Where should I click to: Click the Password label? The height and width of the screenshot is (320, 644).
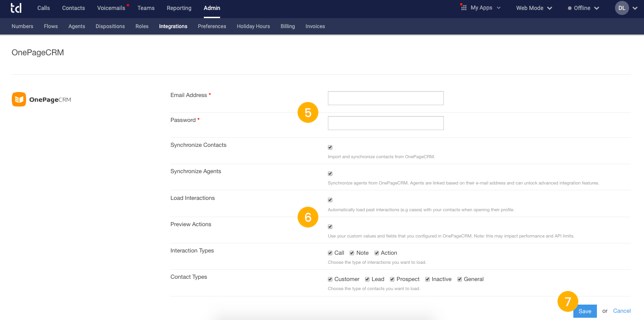(x=183, y=120)
